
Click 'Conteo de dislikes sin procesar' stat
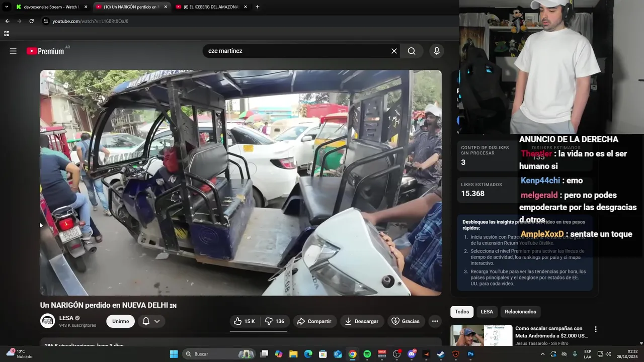click(488, 155)
